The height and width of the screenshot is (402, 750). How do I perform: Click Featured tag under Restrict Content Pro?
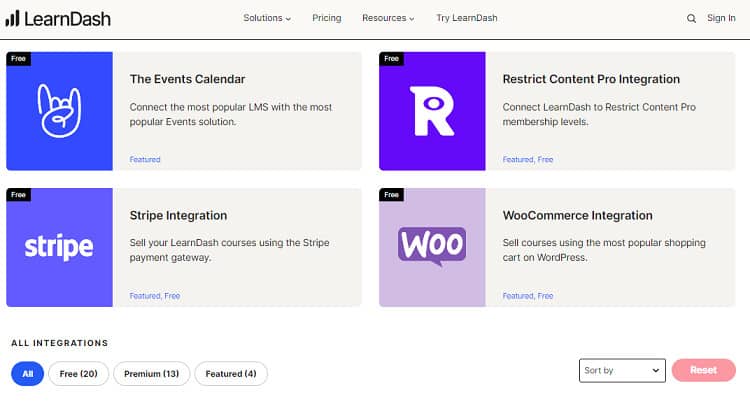coord(518,159)
